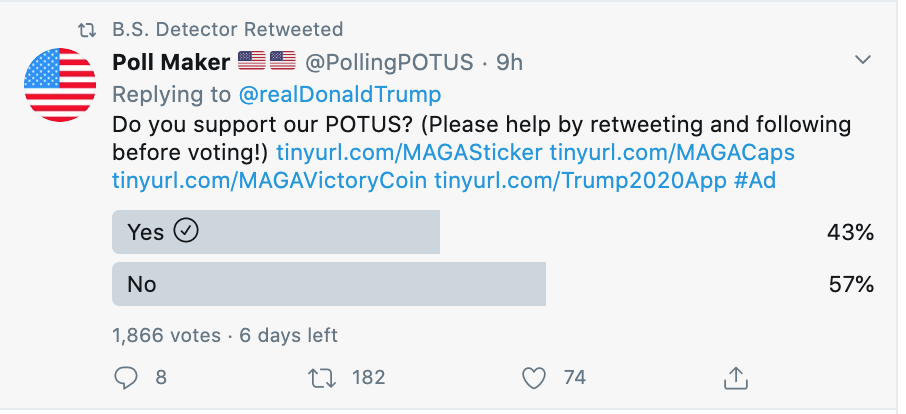Image resolution: width=906 pixels, height=414 pixels.
Task: Expand the tweet options chevron
Action: (x=863, y=60)
